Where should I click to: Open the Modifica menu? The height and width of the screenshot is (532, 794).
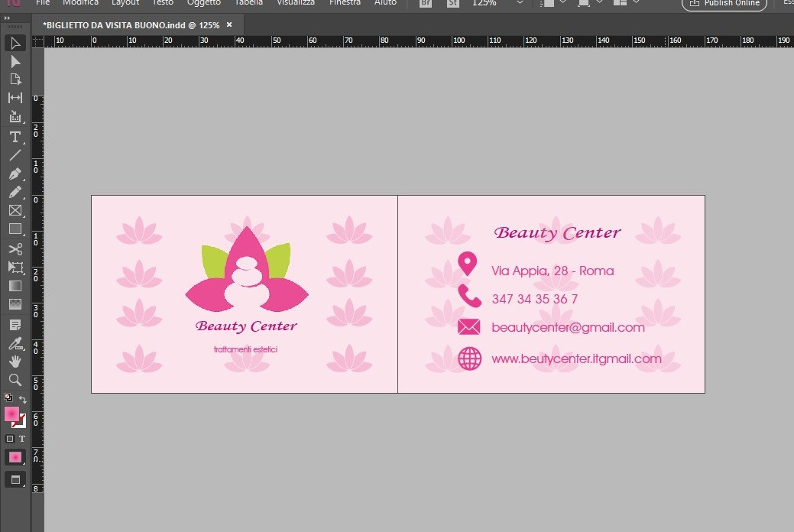tap(80, 2)
